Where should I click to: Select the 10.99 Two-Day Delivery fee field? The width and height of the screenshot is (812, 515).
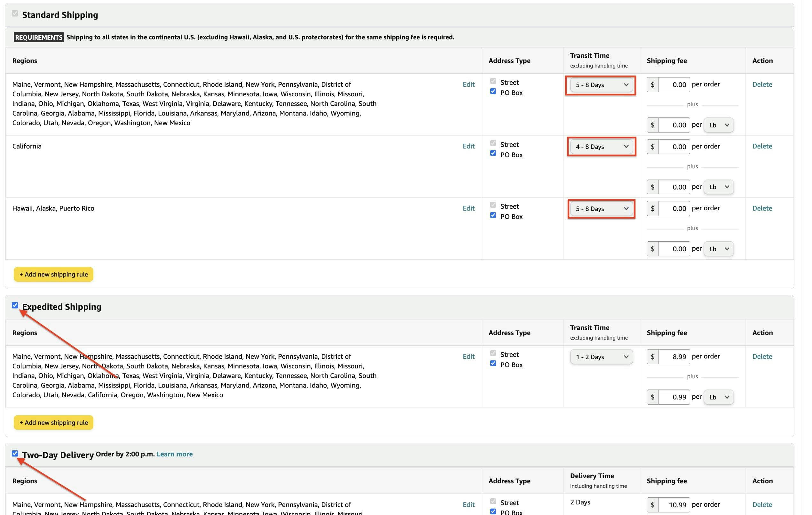[674, 504]
